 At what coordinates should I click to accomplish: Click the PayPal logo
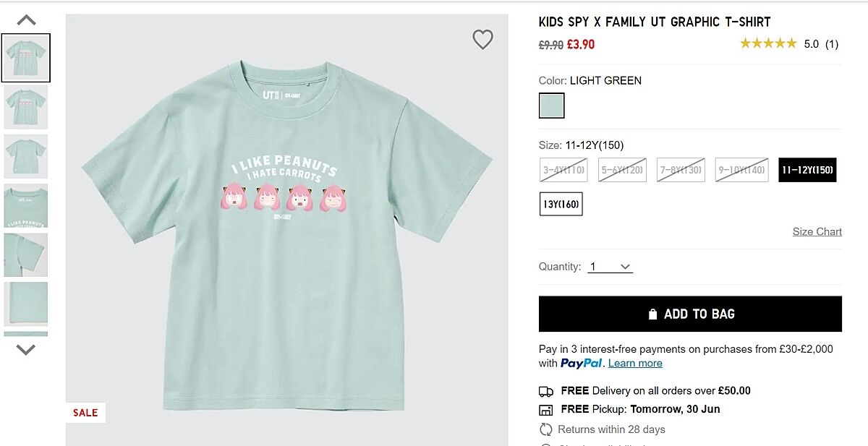(582, 363)
